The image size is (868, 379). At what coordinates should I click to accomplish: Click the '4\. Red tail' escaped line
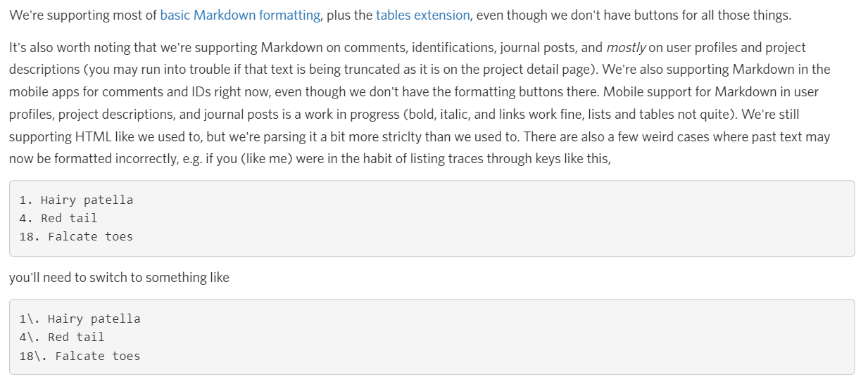point(62,337)
